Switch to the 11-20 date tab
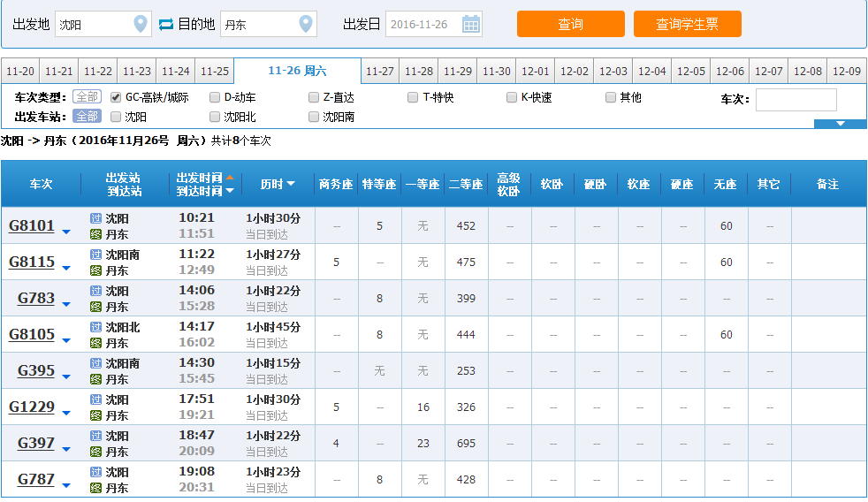868x502 pixels. pyautogui.click(x=20, y=71)
